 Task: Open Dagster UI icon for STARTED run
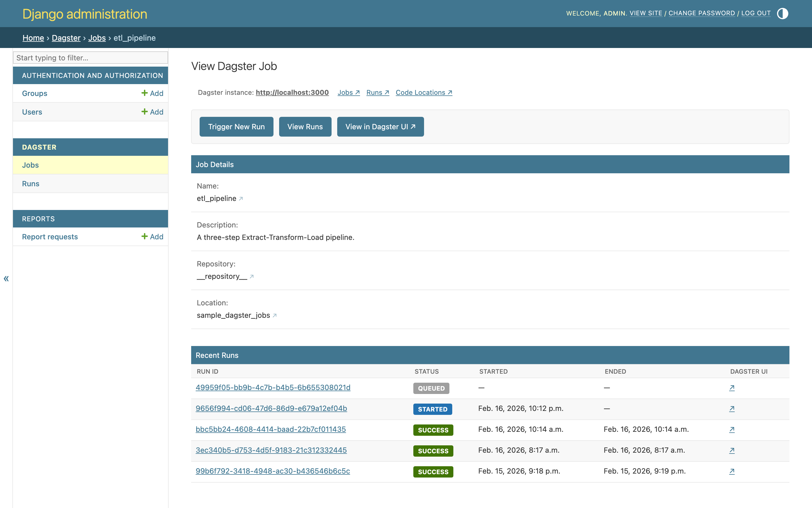pos(732,409)
